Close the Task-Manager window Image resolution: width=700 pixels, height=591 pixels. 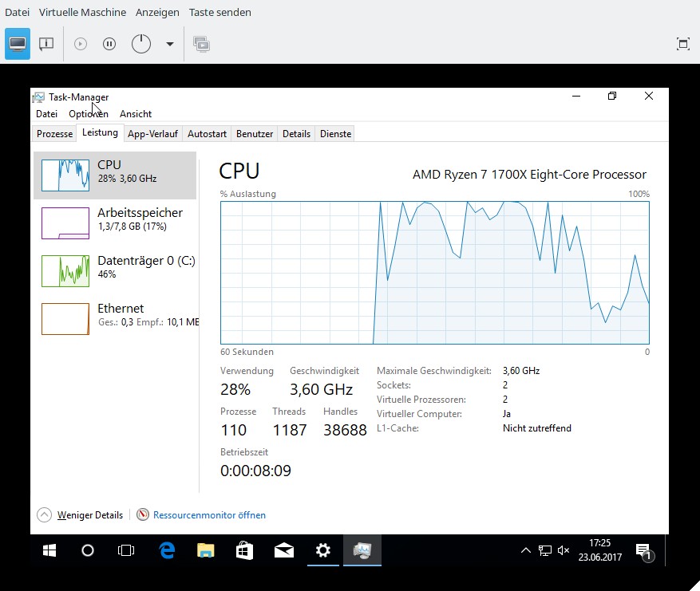tap(649, 96)
